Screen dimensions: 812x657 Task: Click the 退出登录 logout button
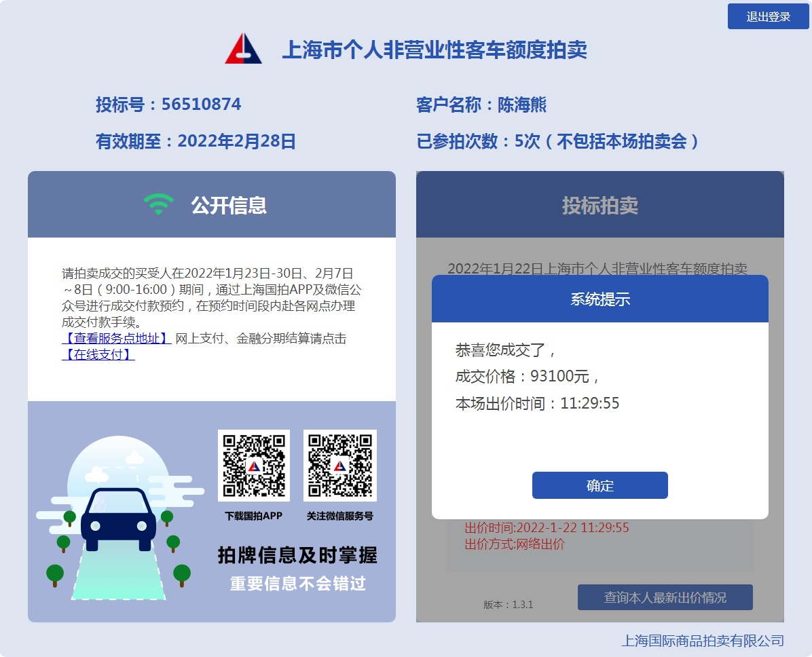click(x=768, y=16)
